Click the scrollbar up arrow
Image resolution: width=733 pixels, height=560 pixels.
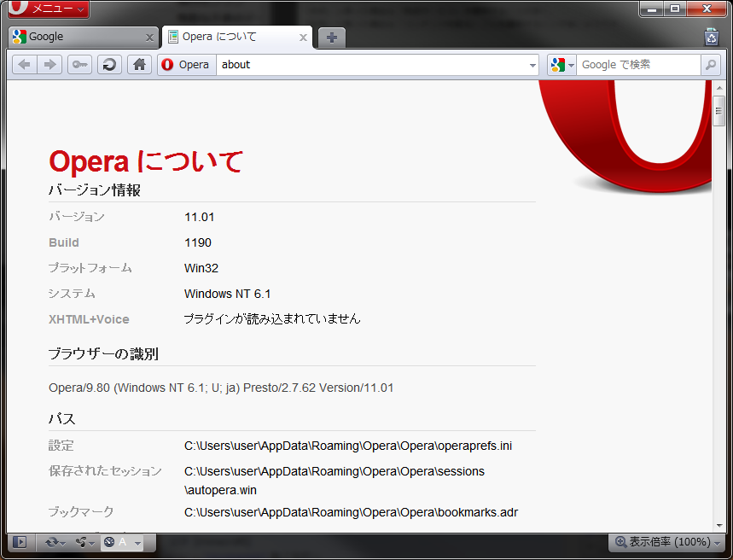[x=719, y=87]
